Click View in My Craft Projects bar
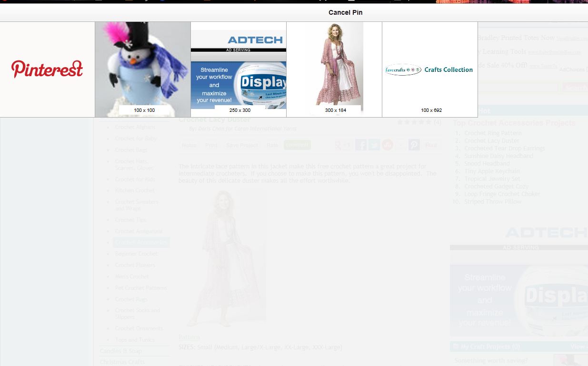The height and width of the screenshot is (366, 588). (577, 347)
